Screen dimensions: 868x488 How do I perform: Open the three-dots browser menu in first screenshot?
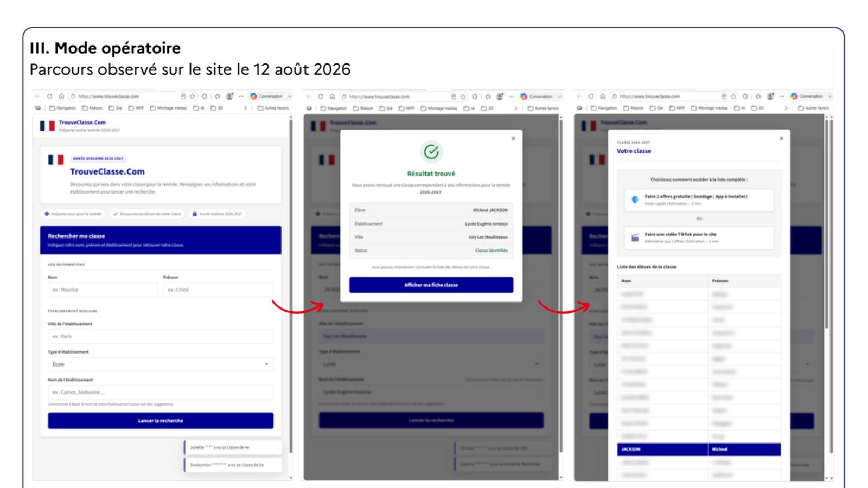click(241, 97)
